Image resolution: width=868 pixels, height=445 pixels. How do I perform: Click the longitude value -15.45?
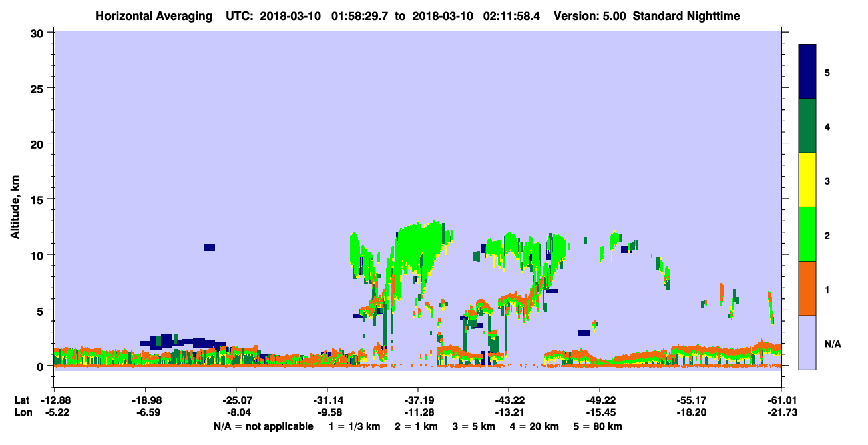point(600,413)
